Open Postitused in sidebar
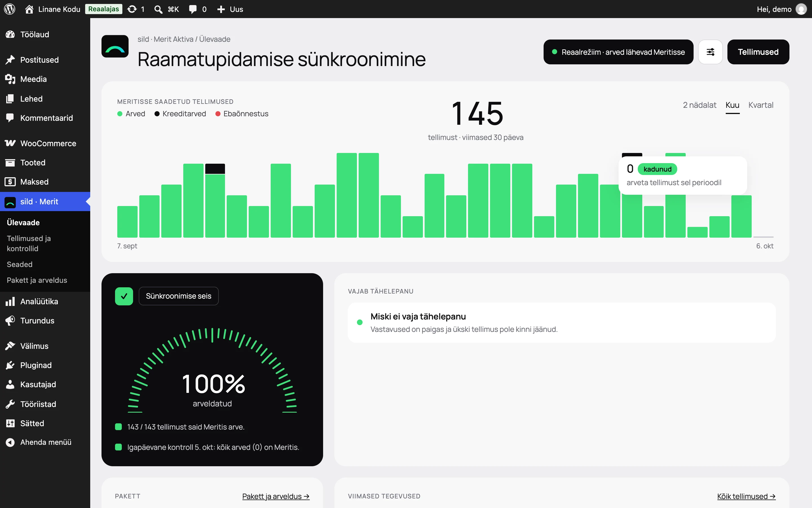The height and width of the screenshot is (508, 812). click(x=45, y=60)
